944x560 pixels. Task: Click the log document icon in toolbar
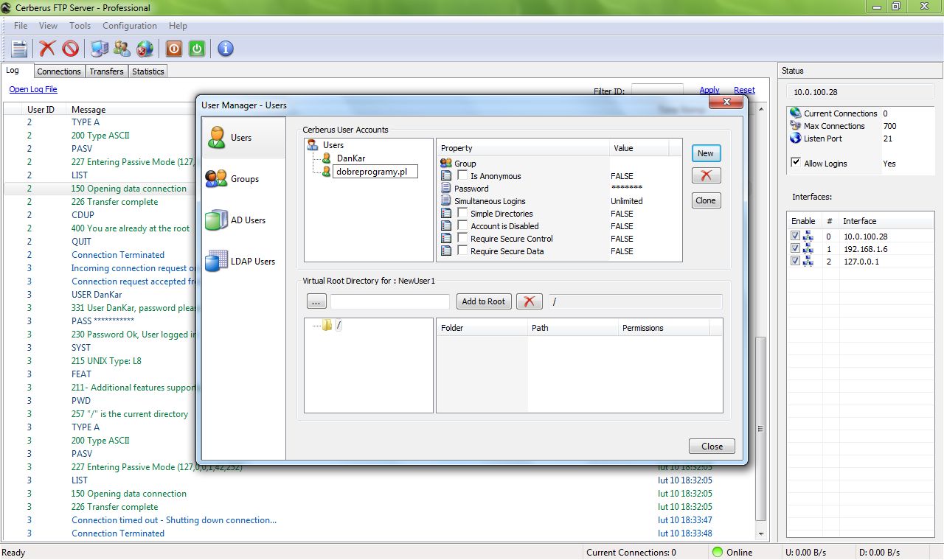tap(19, 49)
